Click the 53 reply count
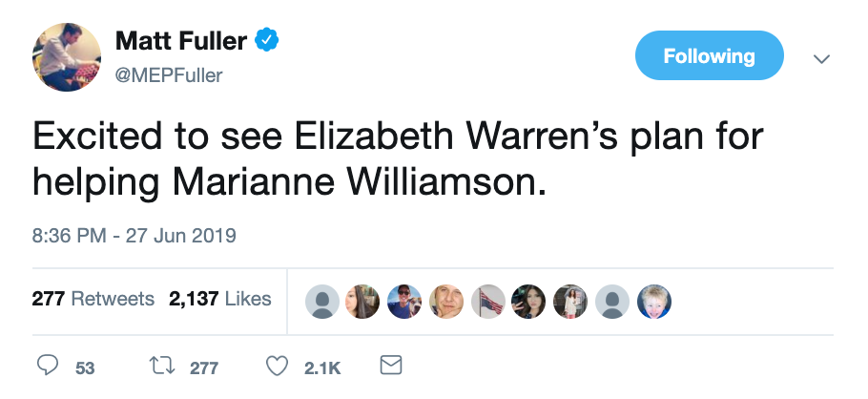The image size is (868, 399). point(85,367)
